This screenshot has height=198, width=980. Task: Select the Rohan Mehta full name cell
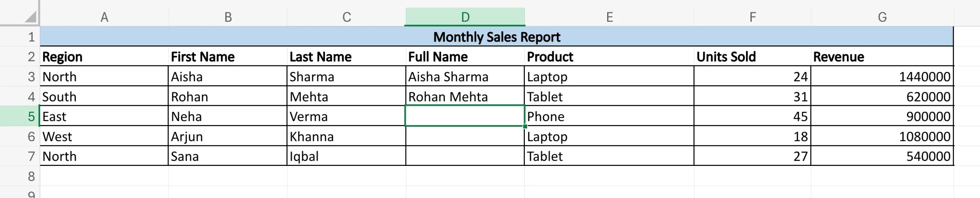click(x=465, y=96)
